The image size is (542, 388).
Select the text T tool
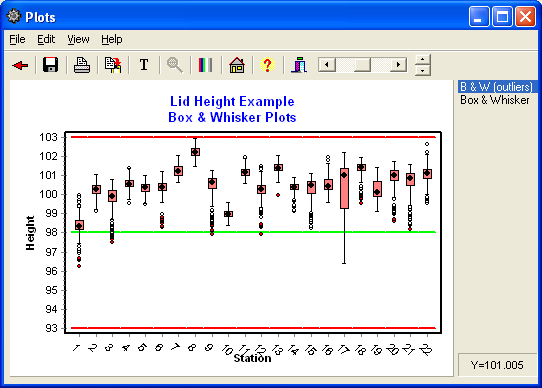pyautogui.click(x=144, y=65)
